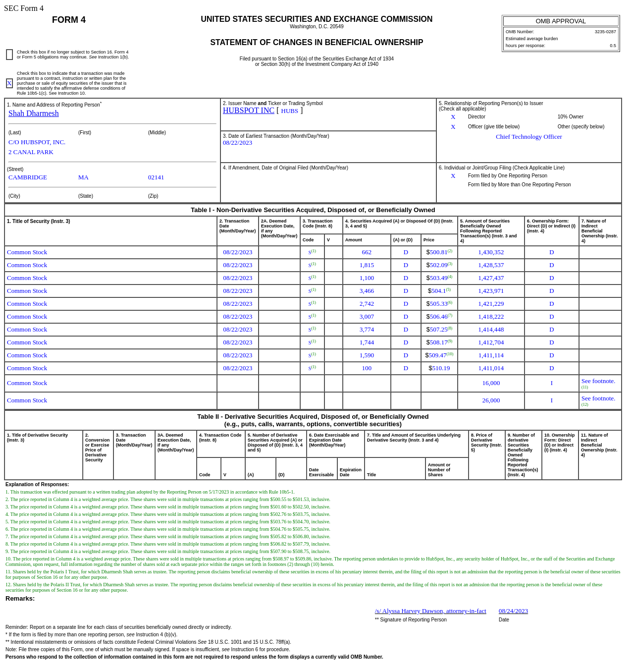This screenshot has width=626, height=672.
Task: Click the 08/22/2023 earliest transaction date link
Action: point(237,143)
